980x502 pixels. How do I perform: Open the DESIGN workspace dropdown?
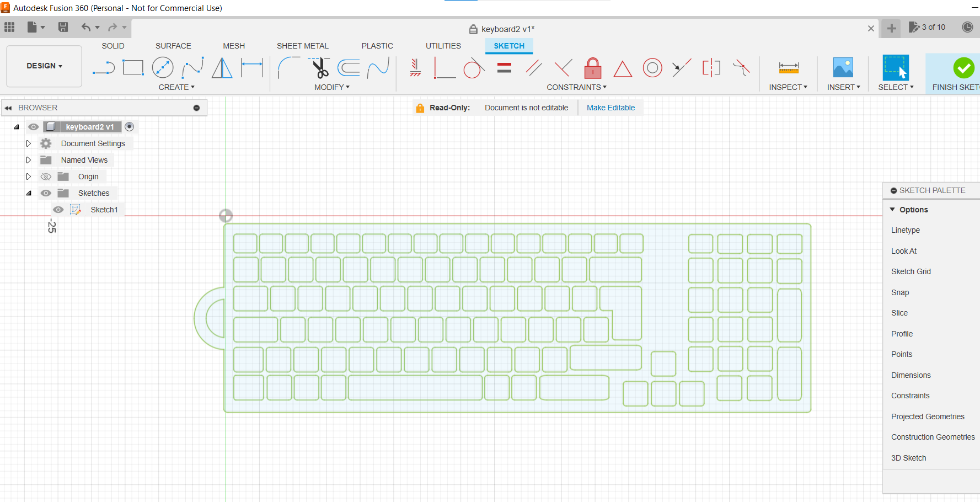pos(44,66)
